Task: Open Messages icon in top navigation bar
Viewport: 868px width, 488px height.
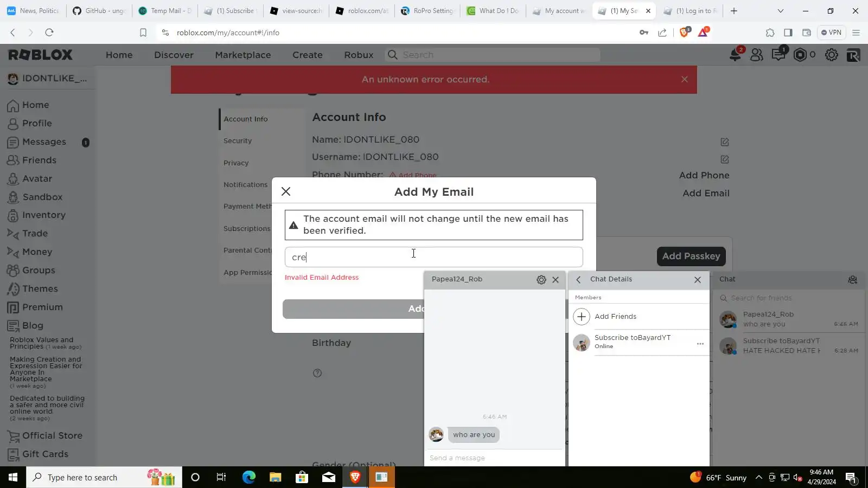Action: [x=778, y=54]
